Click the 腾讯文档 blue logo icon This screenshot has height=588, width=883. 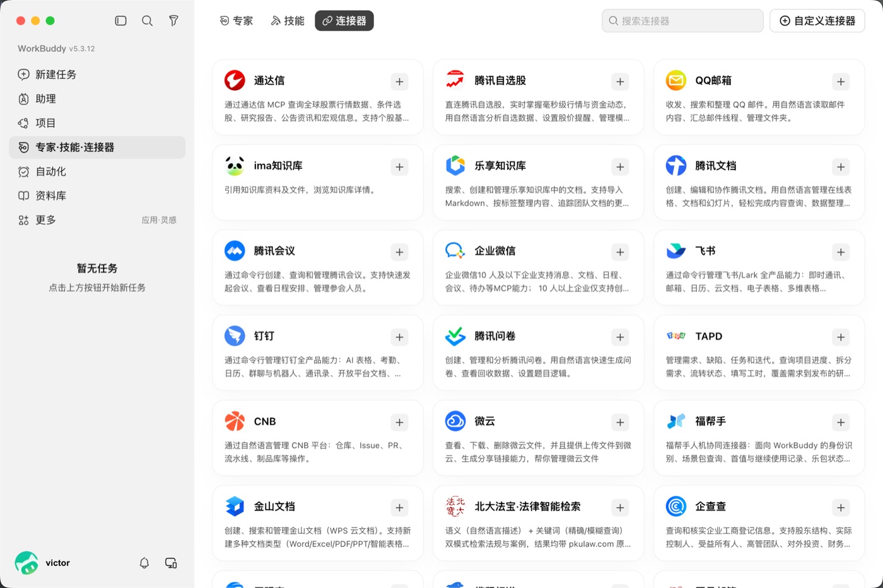coord(676,165)
